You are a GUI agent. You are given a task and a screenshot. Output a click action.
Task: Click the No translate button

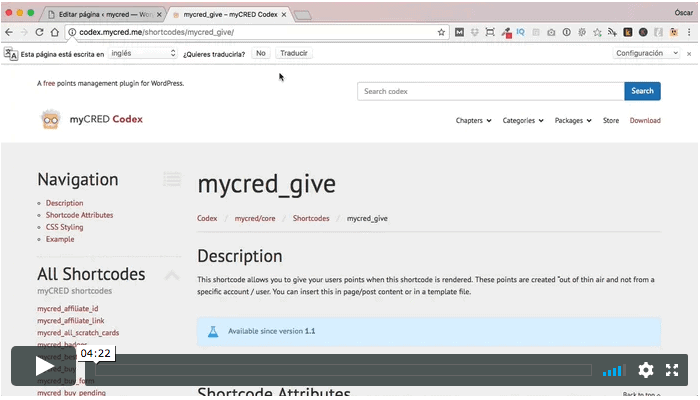point(261,53)
